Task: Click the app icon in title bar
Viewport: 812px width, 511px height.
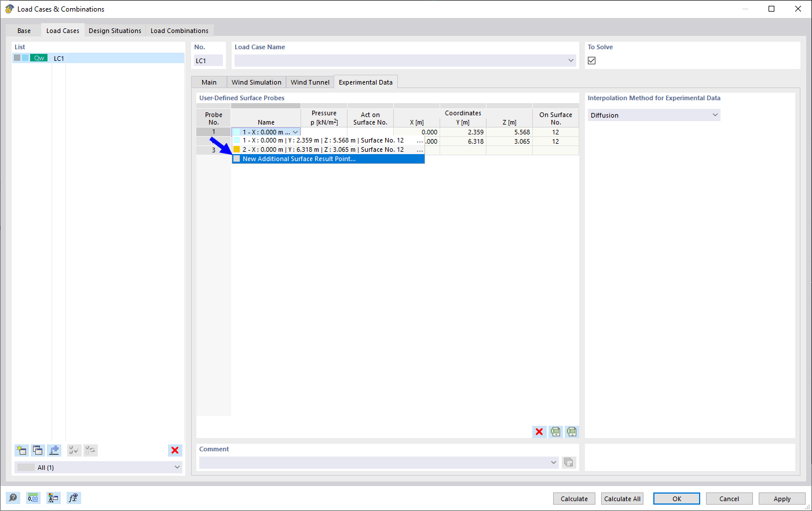Action: pyautogui.click(x=9, y=9)
